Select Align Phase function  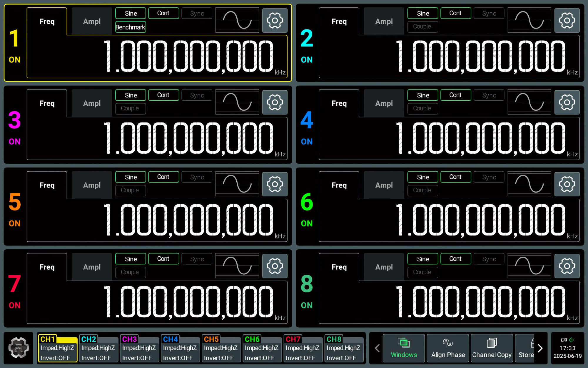tap(448, 348)
